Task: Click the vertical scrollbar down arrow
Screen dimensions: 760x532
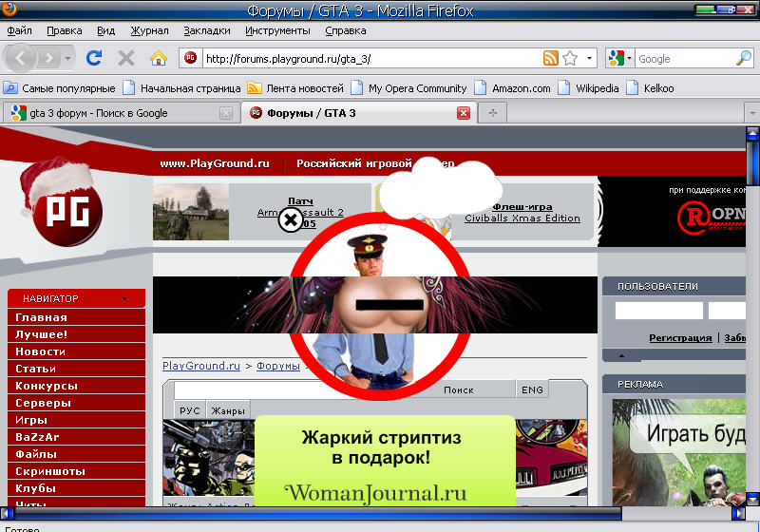Action: [x=752, y=499]
